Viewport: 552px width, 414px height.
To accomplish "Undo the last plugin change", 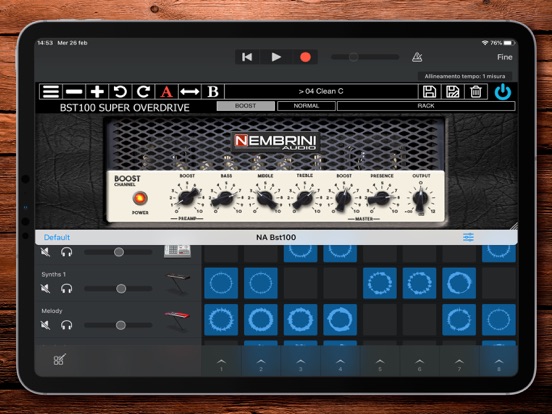I will 120,92.
